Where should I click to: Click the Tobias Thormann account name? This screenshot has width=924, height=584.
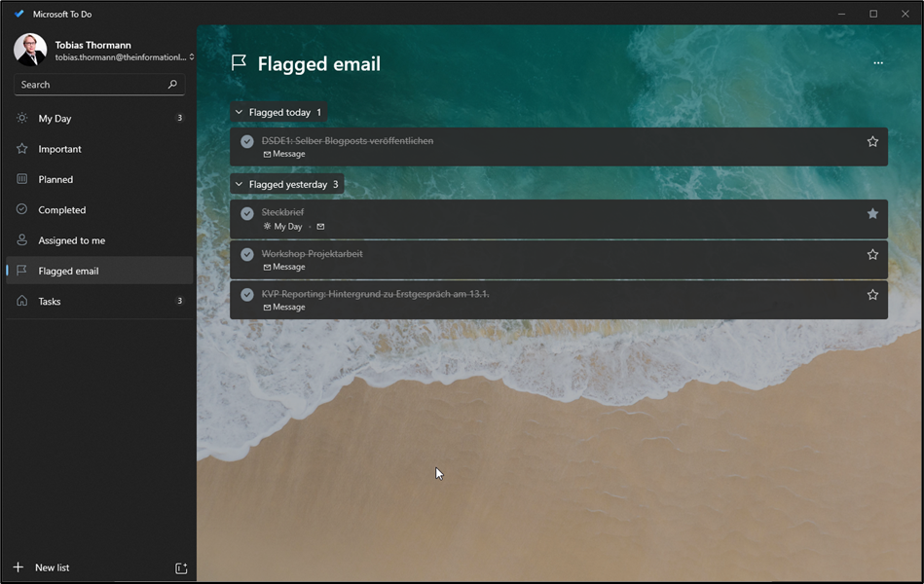pos(93,45)
